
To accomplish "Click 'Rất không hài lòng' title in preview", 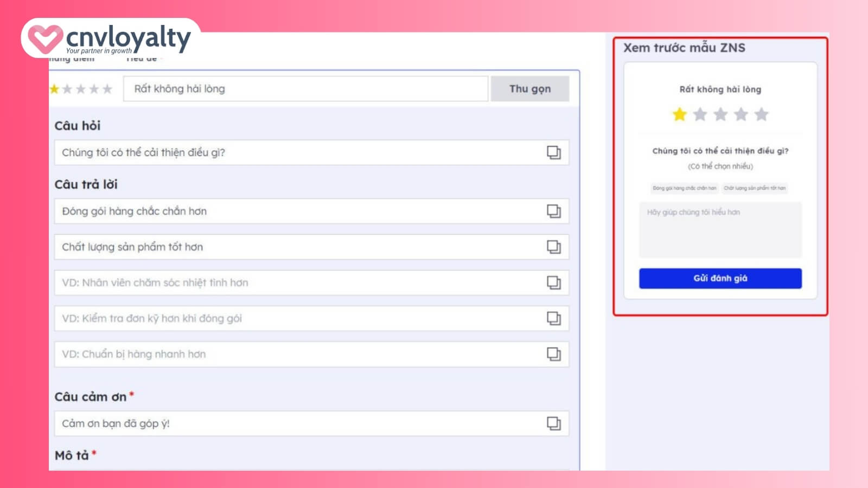I will coord(720,89).
